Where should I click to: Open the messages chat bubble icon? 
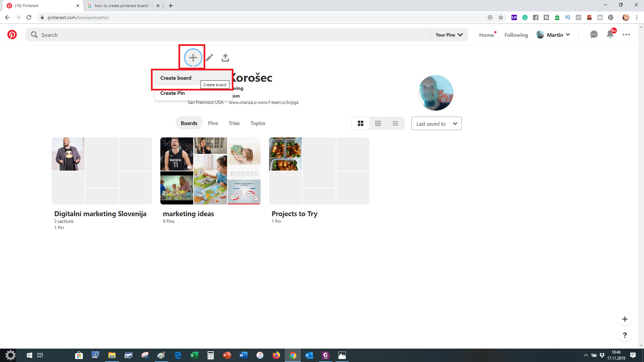pyautogui.click(x=594, y=35)
